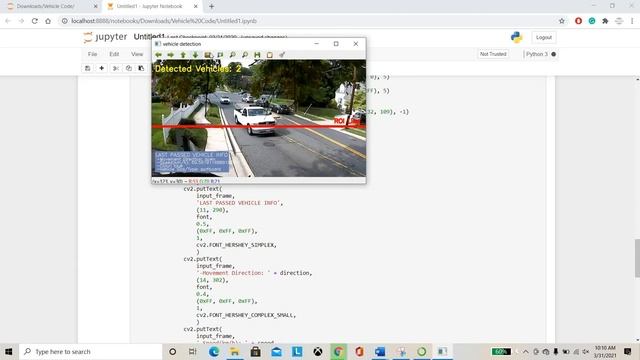Reload the page in the browser

(35, 21)
